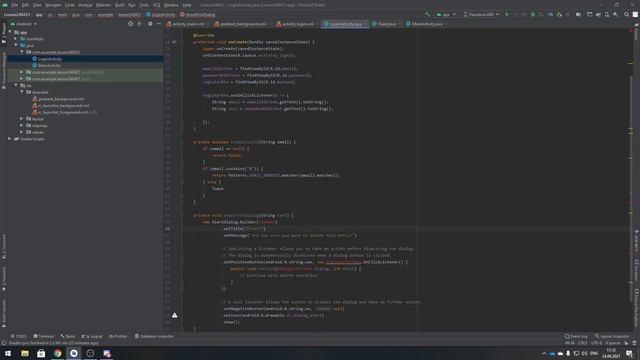
Task: Expand the androidTest package node
Action: (22, 72)
